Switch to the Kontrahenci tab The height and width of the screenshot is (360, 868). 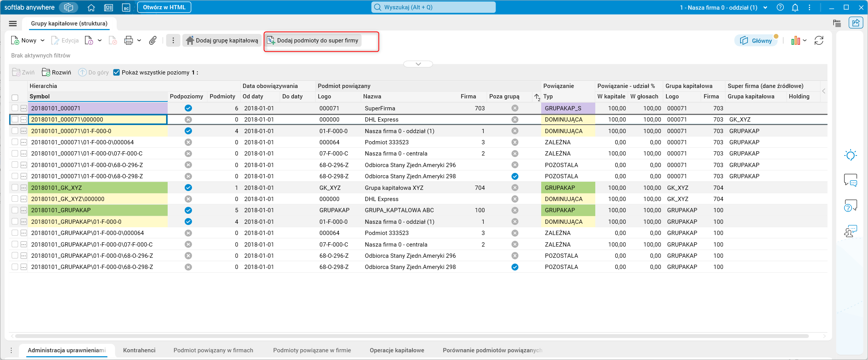(139, 350)
